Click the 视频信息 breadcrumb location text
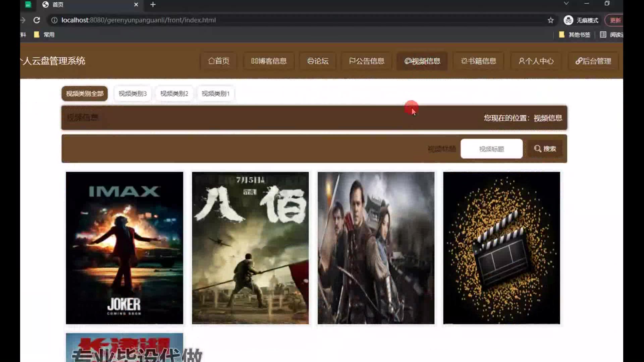This screenshot has height=362, width=644. [548, 118]
